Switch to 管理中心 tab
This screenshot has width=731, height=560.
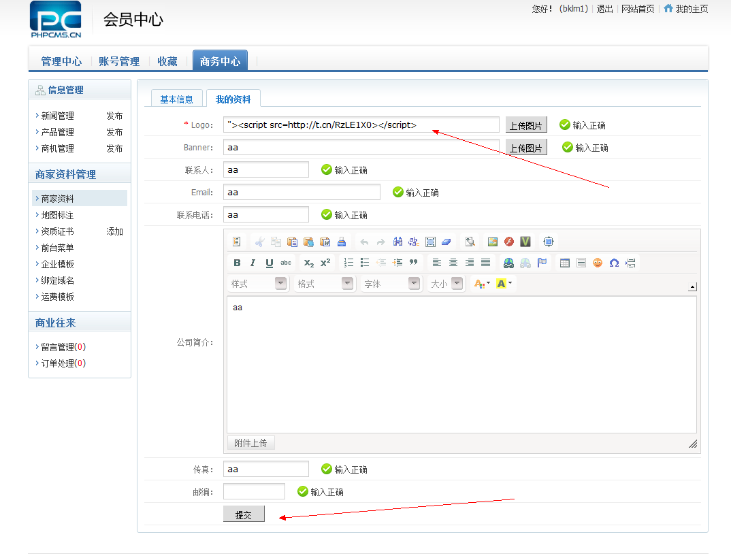[61, 61]
